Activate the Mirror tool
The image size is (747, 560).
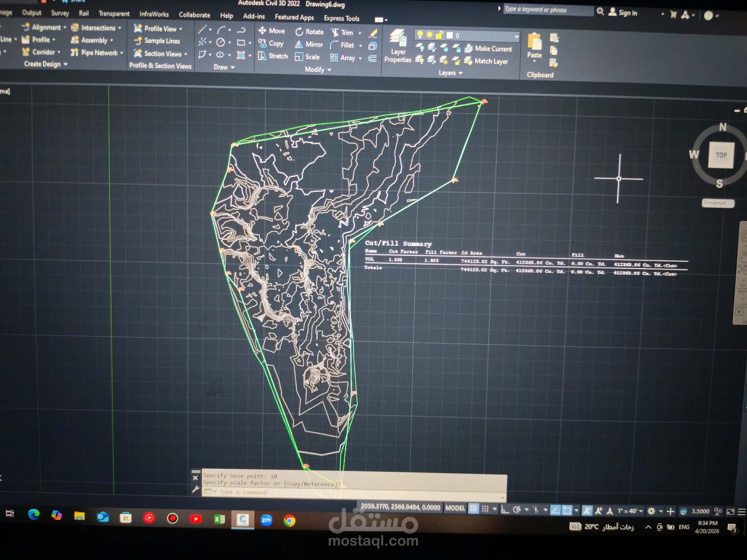[x=309, y=44]
